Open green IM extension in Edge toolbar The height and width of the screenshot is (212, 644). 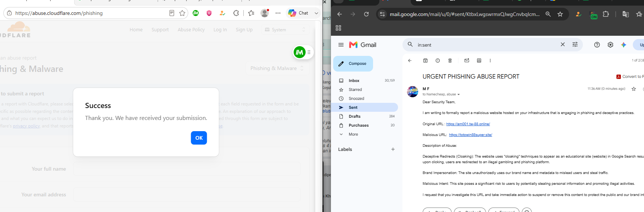(196, 13)
